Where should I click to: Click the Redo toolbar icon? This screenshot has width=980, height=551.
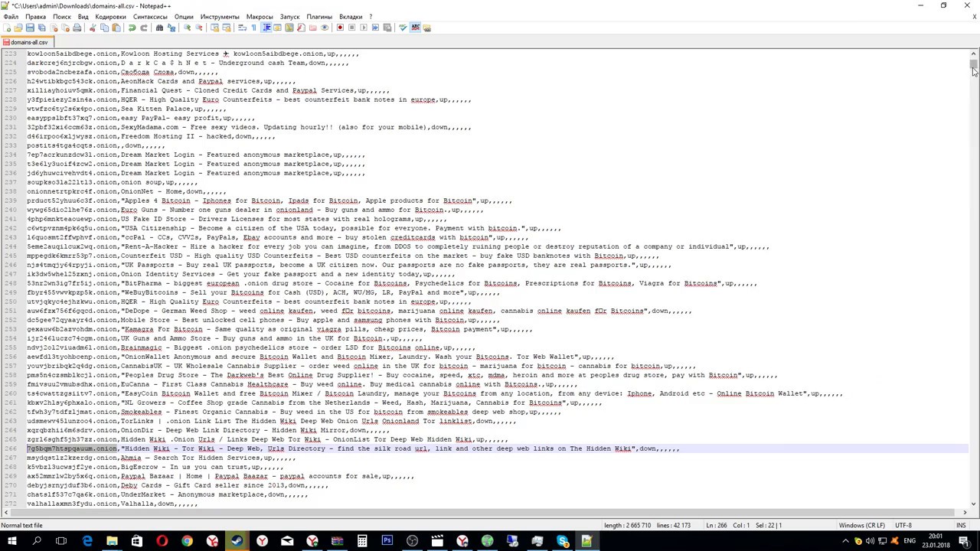tap(144, 28)
